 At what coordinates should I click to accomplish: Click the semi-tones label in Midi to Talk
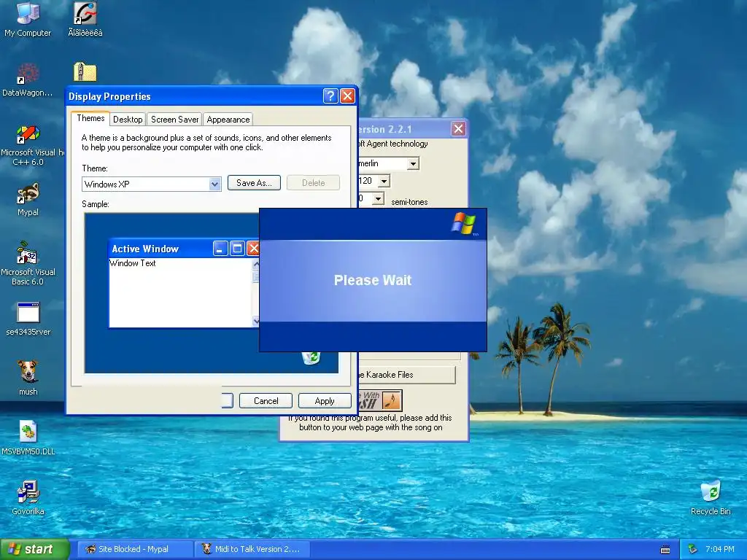coord(409,202)
